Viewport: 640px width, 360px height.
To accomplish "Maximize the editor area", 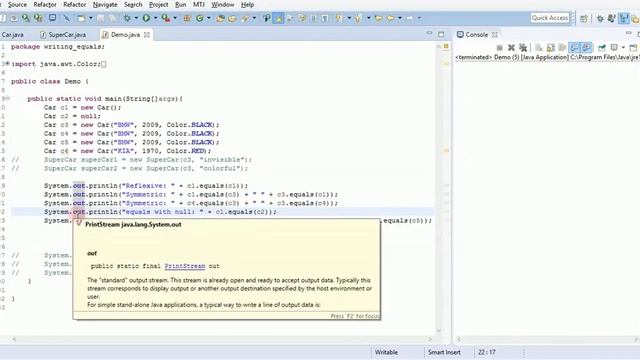I will [x=441, y=34].
